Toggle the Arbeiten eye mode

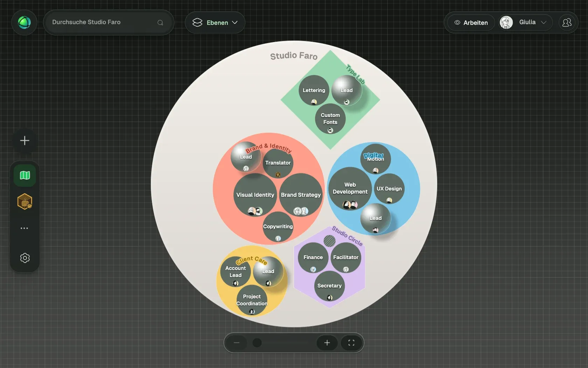pos(471,22)
